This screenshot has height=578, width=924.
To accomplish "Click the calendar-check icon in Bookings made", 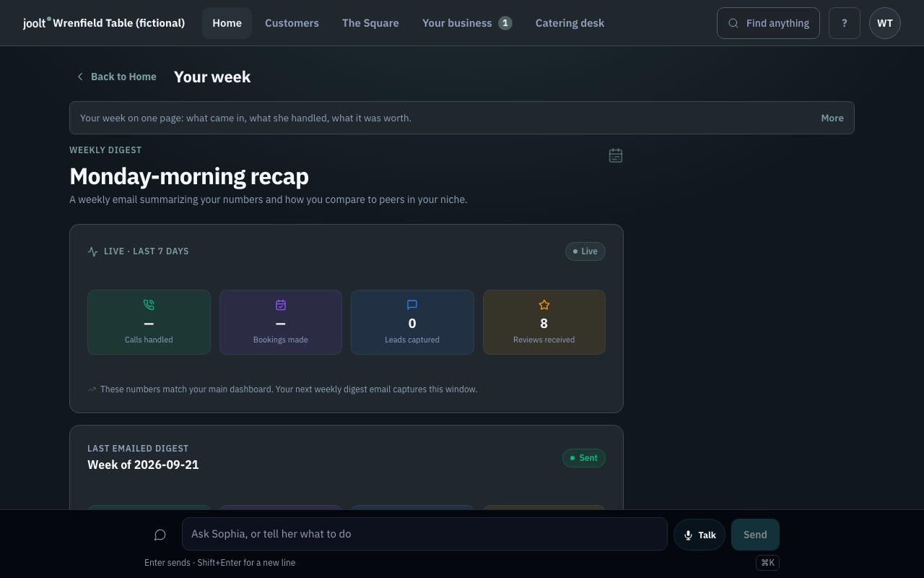I will click(x=281, y=305).
